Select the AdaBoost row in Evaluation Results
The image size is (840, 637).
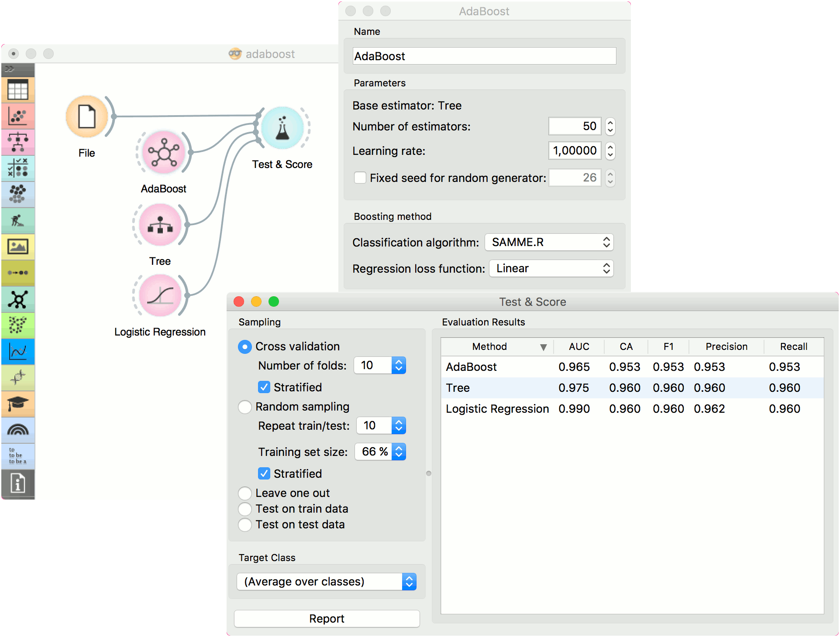point(632,367)
